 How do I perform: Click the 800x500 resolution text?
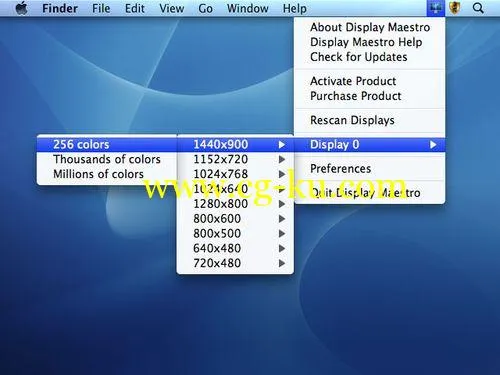(x=217, y=233)
